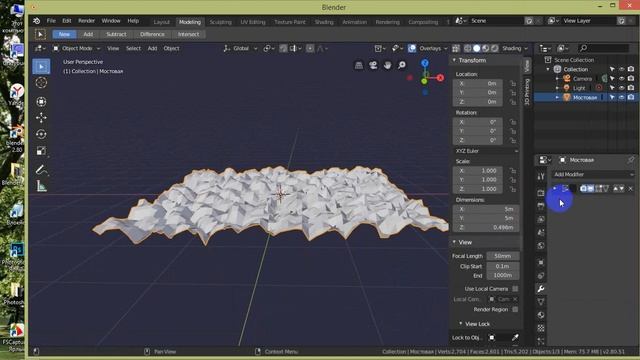Activate the Cursor tool
The width and height of the screenshot is (640, 360).
tap(41, 83)
